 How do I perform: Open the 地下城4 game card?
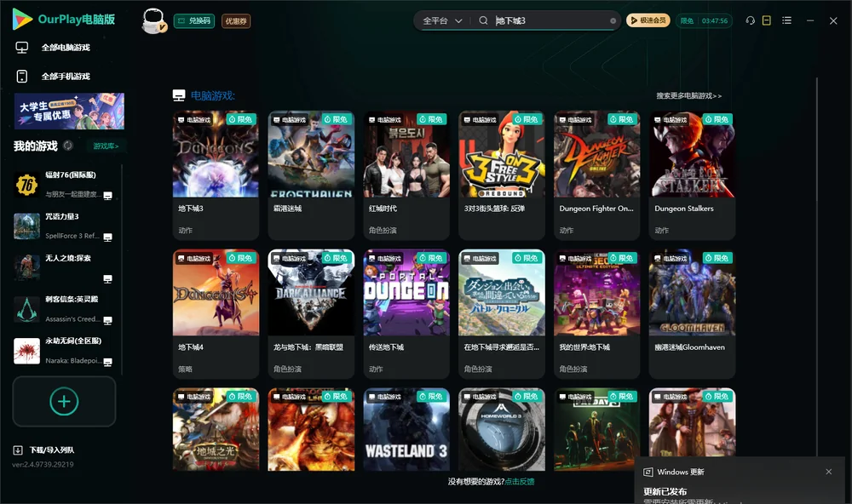[216, 314]
